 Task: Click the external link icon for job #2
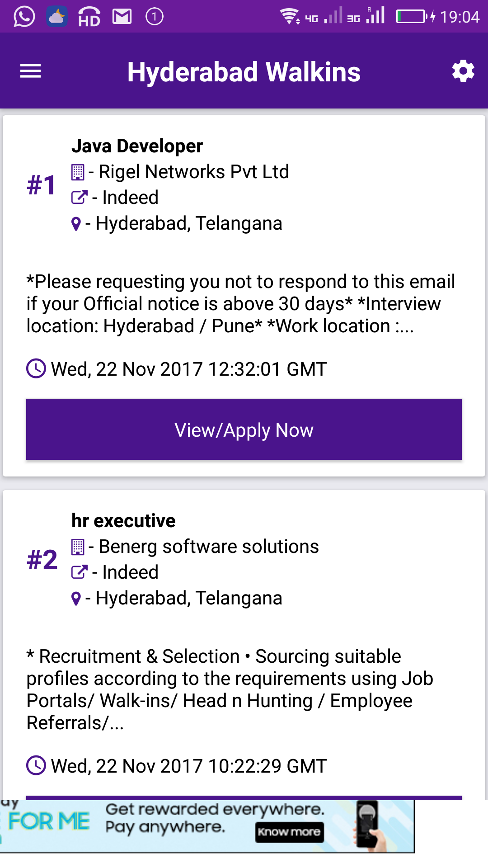79,572
